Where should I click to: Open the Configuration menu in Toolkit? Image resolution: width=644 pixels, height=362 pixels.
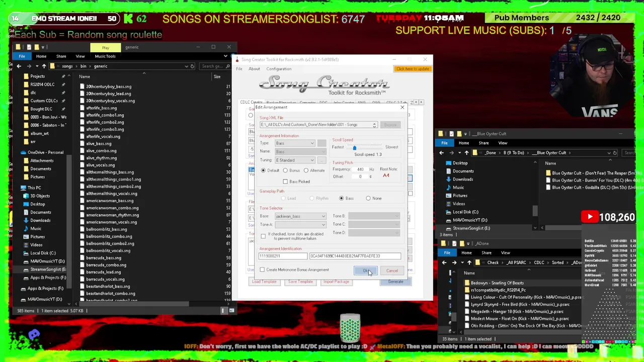279,69
